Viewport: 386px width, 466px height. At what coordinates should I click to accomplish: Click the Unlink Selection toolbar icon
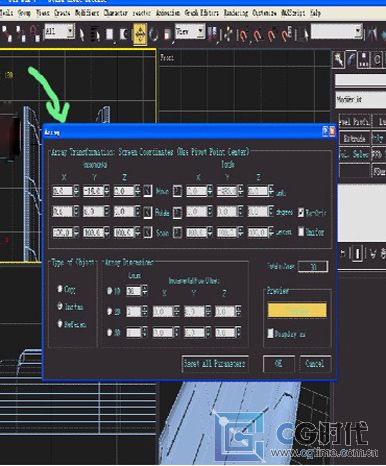[x=21, y=34]
